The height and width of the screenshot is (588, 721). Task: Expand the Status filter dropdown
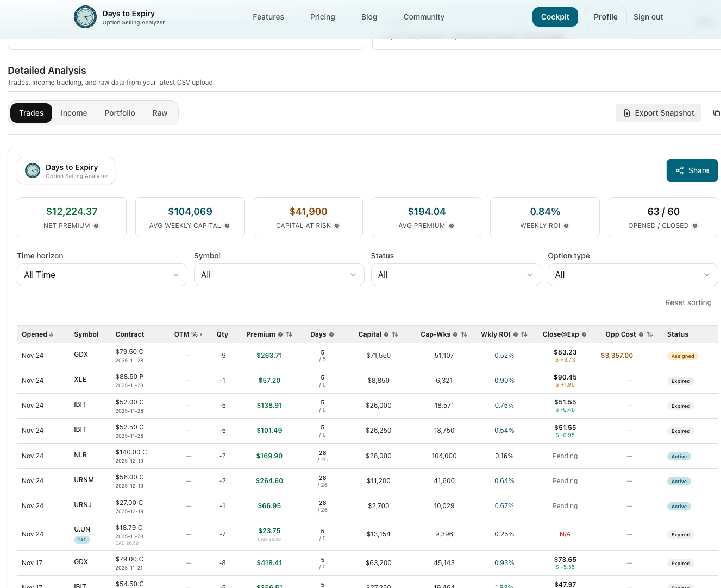tap(456, 275)
